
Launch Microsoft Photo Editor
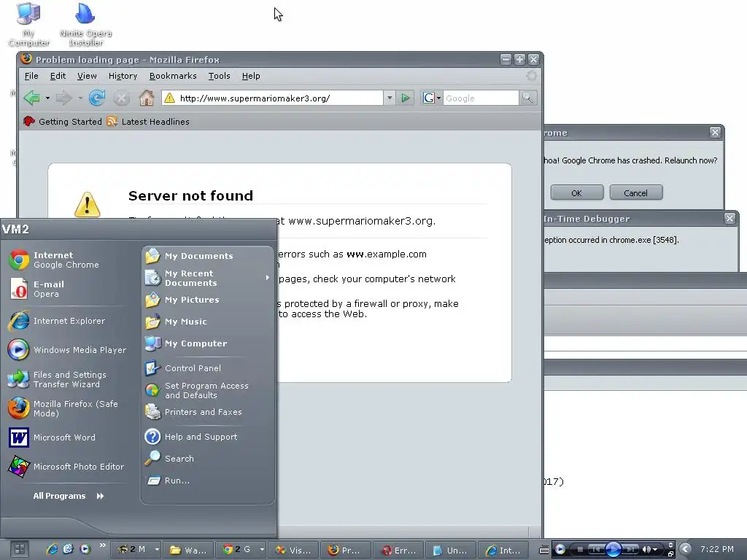click(x=66, y=467)
